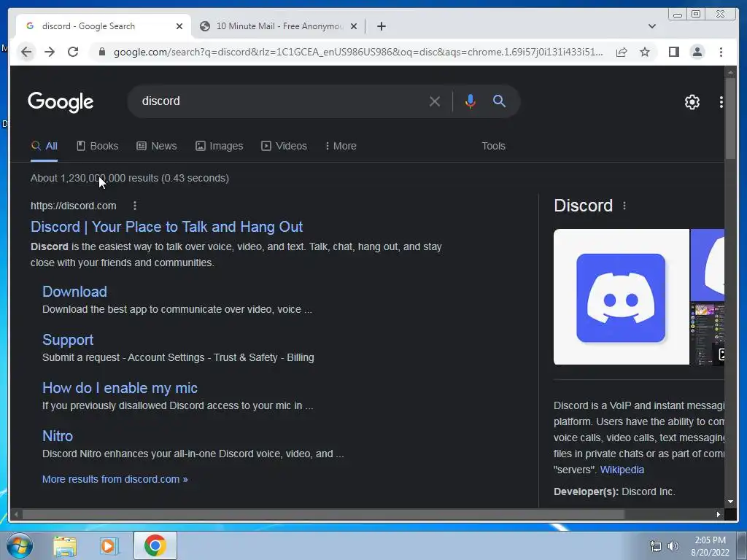The image size is (747, 560).
Task: Switch to News results
Action: tap(157, 146)
